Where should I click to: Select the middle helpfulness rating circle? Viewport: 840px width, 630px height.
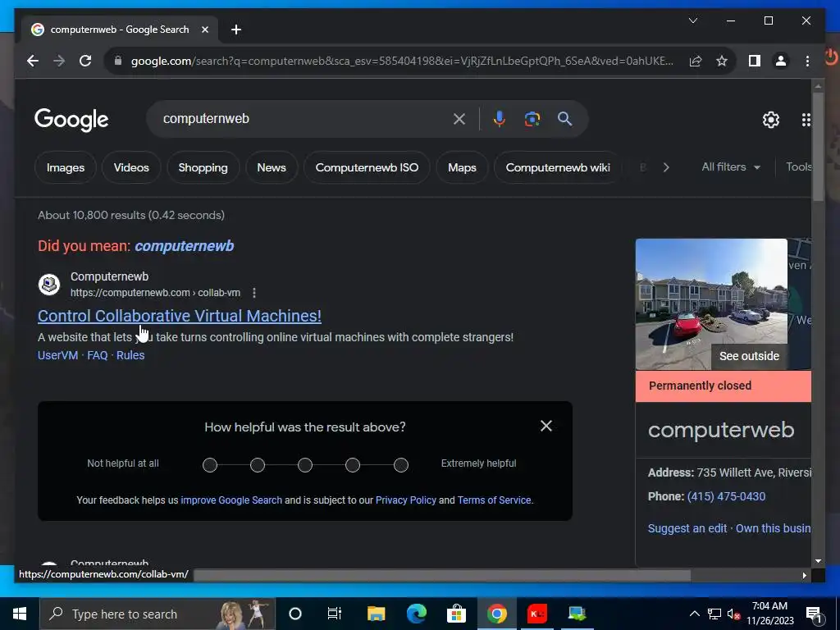[305, 465]
